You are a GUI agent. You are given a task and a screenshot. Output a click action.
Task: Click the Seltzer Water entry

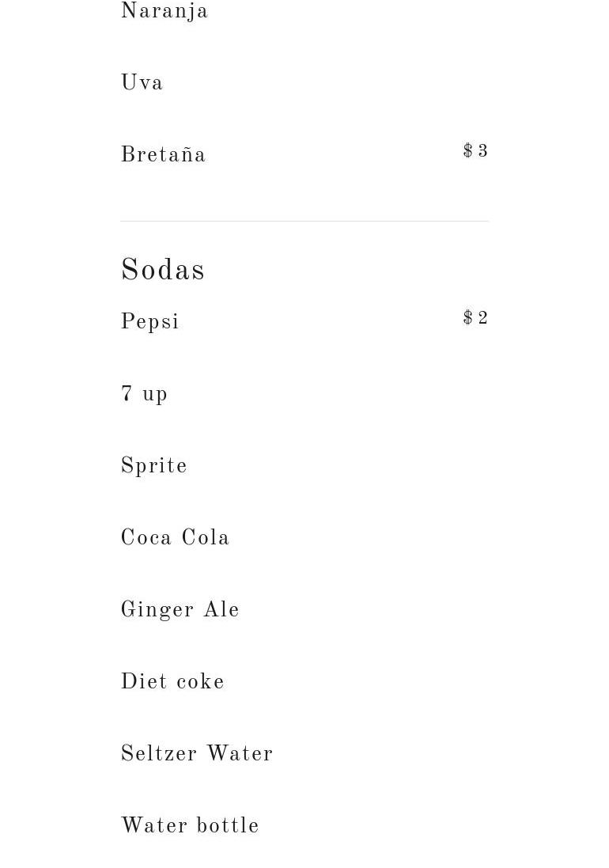197,754
